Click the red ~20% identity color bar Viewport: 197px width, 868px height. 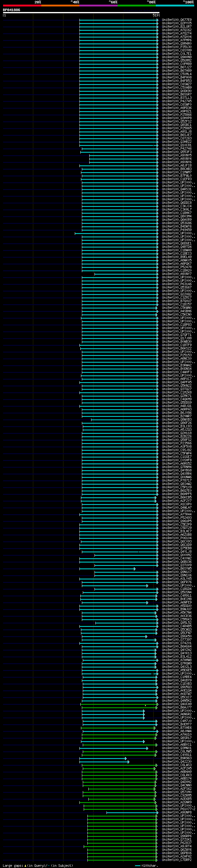[22, 6]
